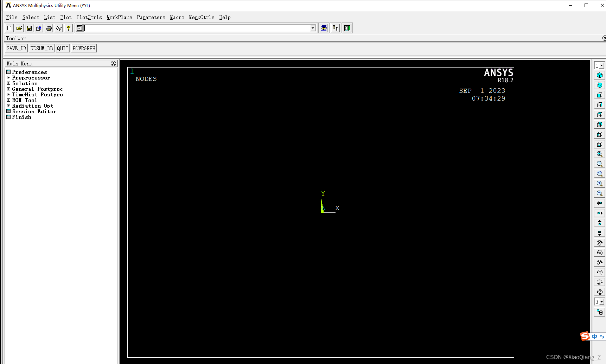Click the save analysis floppy icon

pyautogui.click(x=29, y=28)
